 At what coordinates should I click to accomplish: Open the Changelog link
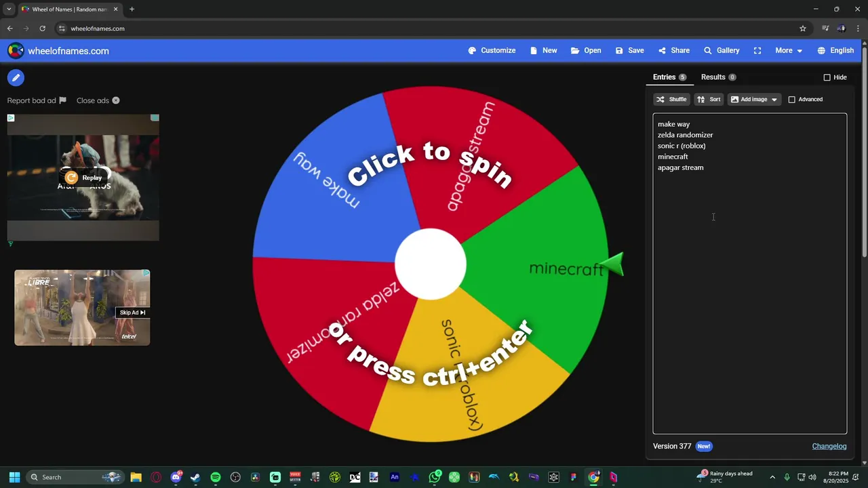tap(829, 446)
